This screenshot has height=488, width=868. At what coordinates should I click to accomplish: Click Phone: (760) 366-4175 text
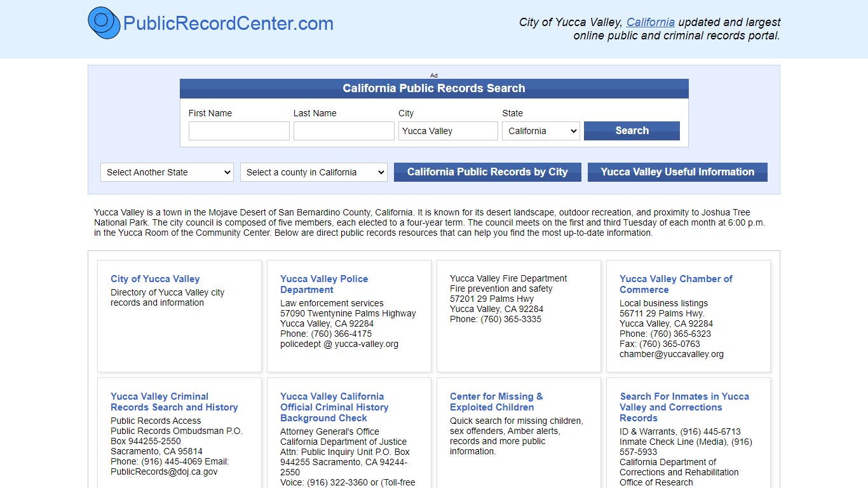[326, 334]
